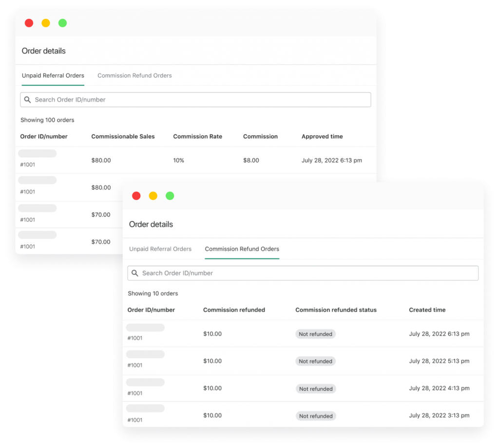The image size is (499, 448).
Task: Click yellow minimize dot of front window
Action: point(153,196)
